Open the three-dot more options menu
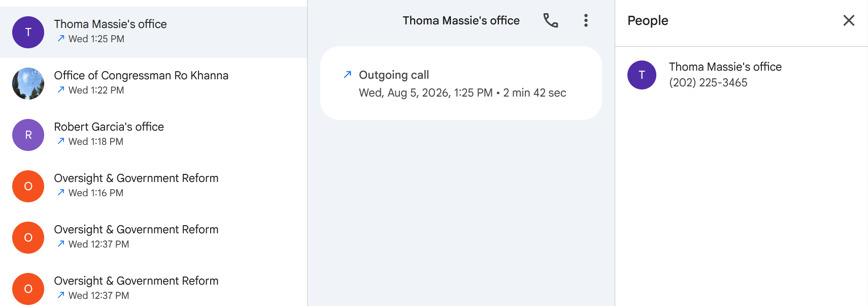Screen dimensions: 868x306 (x=586, y=20)
